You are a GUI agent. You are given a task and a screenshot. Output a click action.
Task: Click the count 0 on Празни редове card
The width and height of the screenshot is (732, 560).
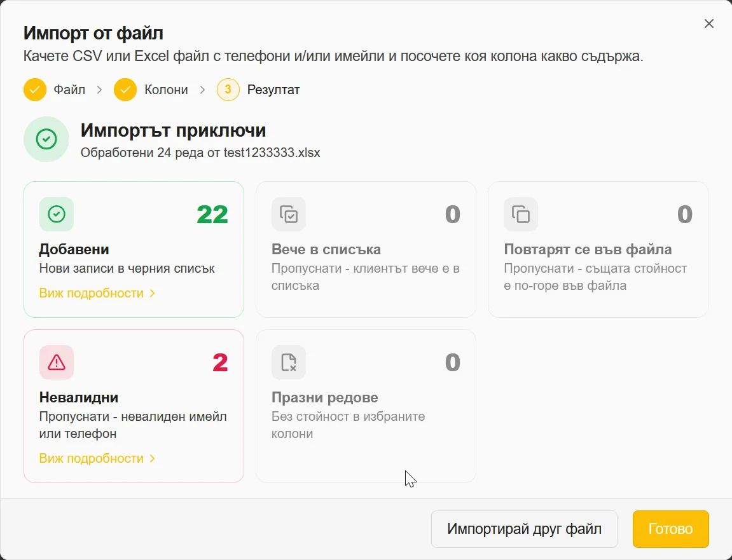pyautogui.click(x=452, y=362)
